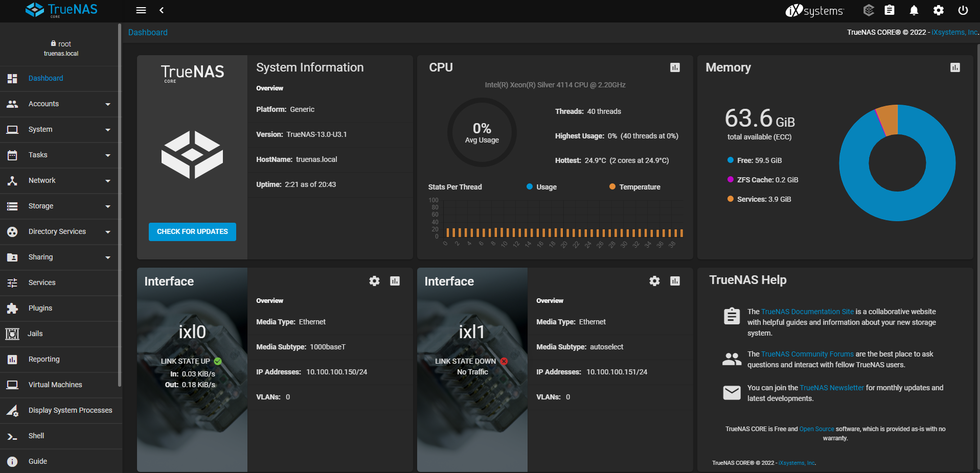Expand the Network menu arrow
This screenshot has height=473, width=980.
coord(108,181)
